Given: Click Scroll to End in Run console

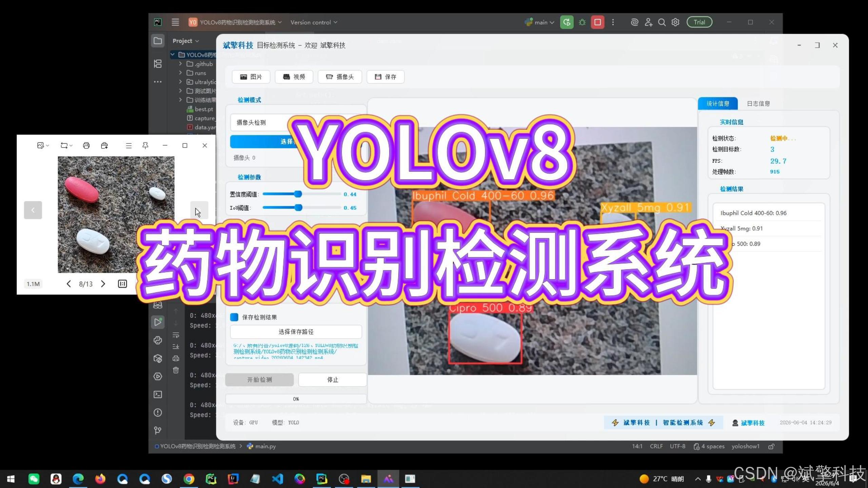Looking at the screenshot, I should 176,346.
